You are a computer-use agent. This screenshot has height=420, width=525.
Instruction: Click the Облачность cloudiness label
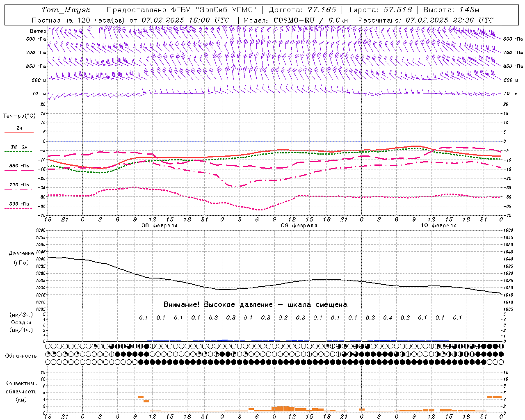point(21,356)
